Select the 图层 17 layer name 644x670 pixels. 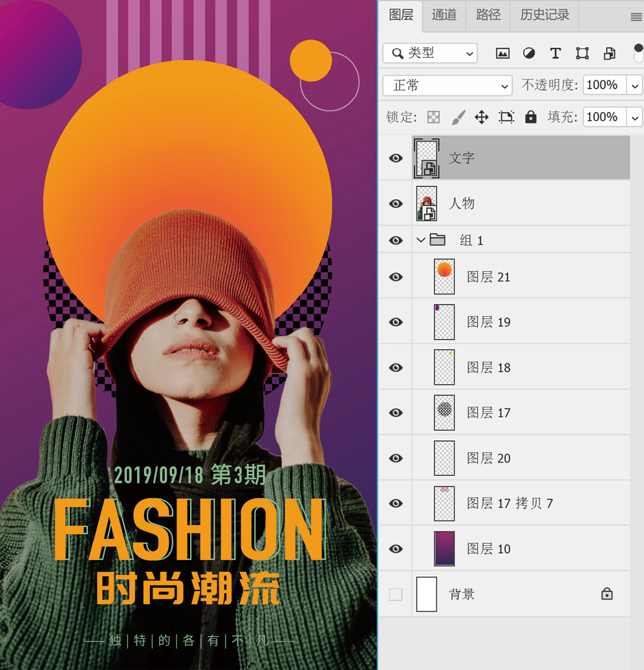(x=488, y=413)
